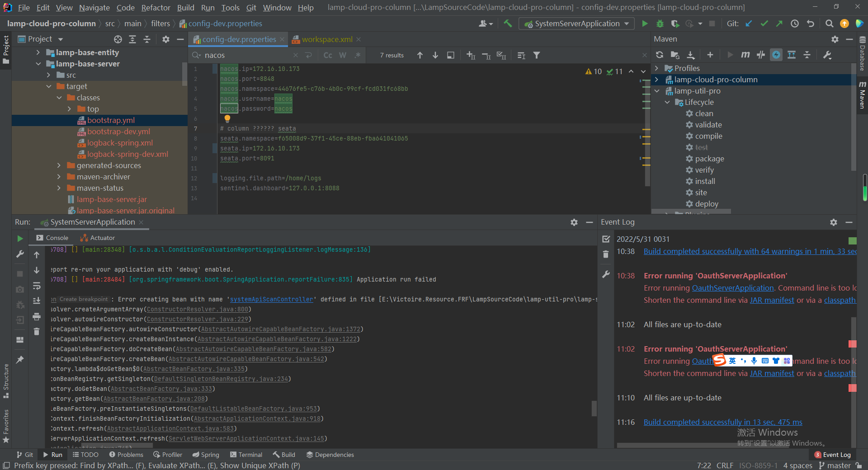Screen dimensions: 868x470
Task: Enable Match Case in the find bar
Action: pyautogui.click(x=327, y=55)
